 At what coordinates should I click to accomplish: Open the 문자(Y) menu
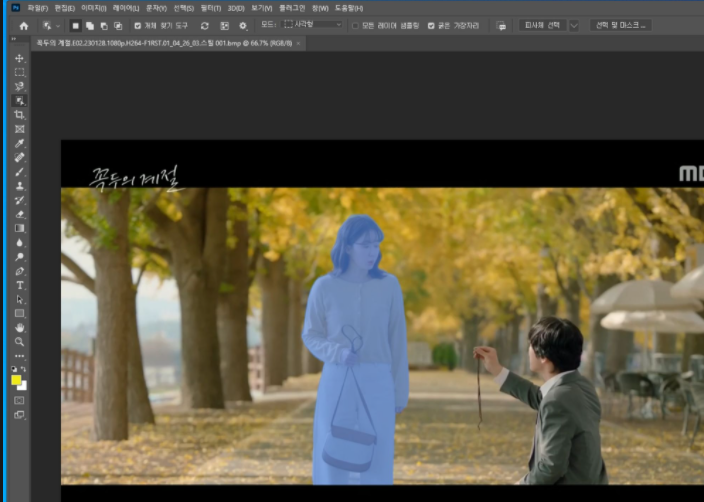pos(156,8)
